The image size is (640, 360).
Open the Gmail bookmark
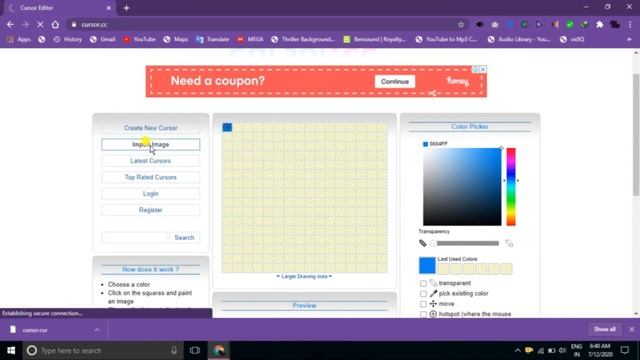103,39
